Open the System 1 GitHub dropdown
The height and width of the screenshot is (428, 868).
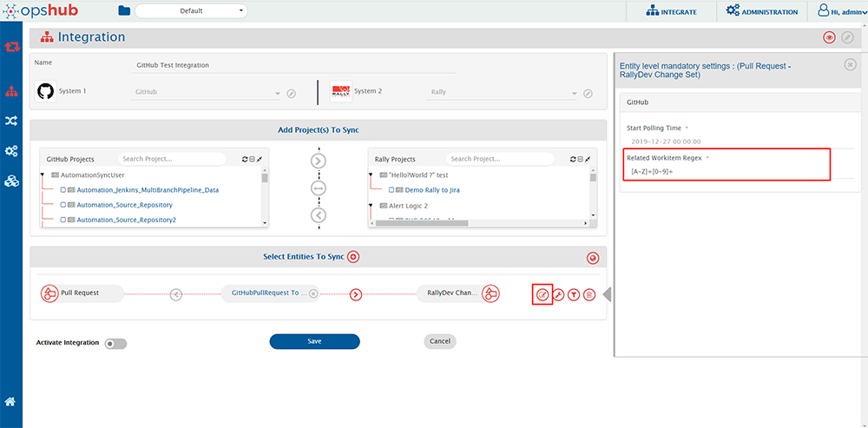click(277, 94)
